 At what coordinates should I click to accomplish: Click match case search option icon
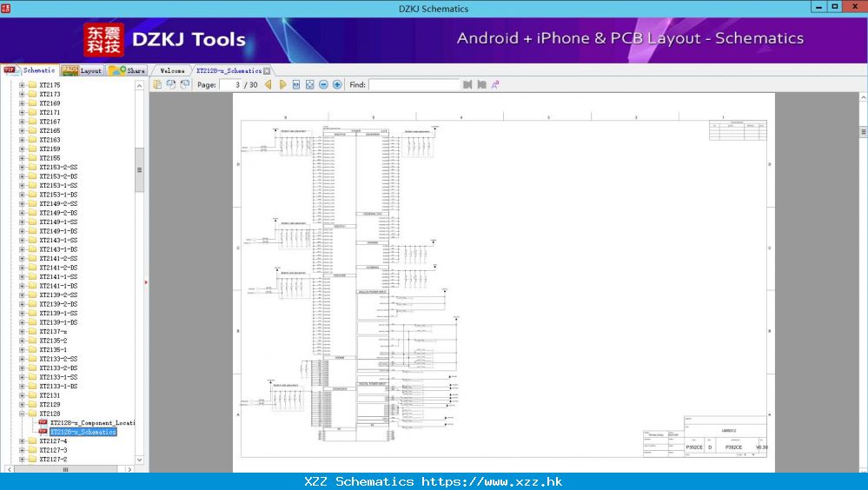pyautogui.click(x=495, y=85)
